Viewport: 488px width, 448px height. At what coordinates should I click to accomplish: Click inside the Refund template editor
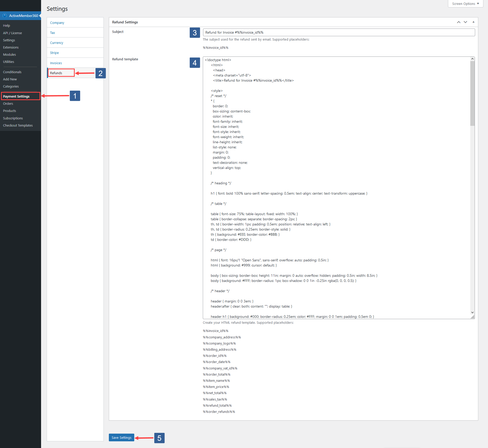pyautogui.click(x=334, y=180)
